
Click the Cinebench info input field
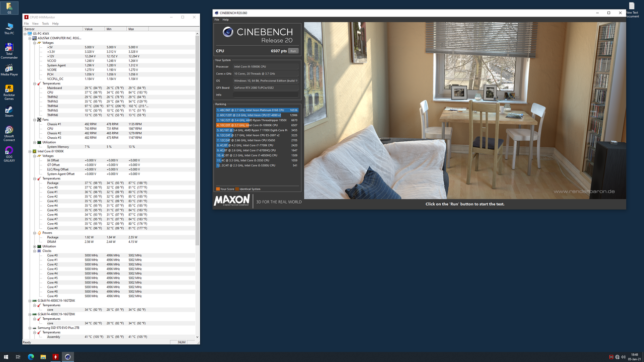click(266, 95)
